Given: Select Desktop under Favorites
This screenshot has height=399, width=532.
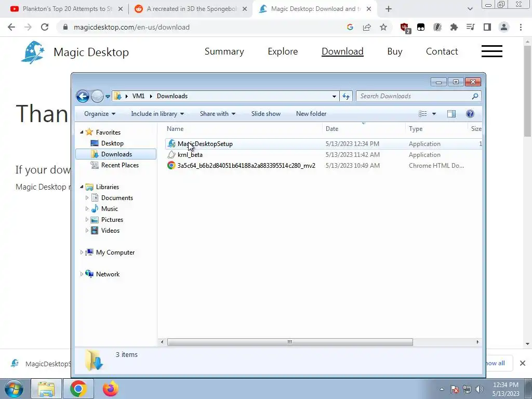Looking at the screenshot, I should pos(112,143).
